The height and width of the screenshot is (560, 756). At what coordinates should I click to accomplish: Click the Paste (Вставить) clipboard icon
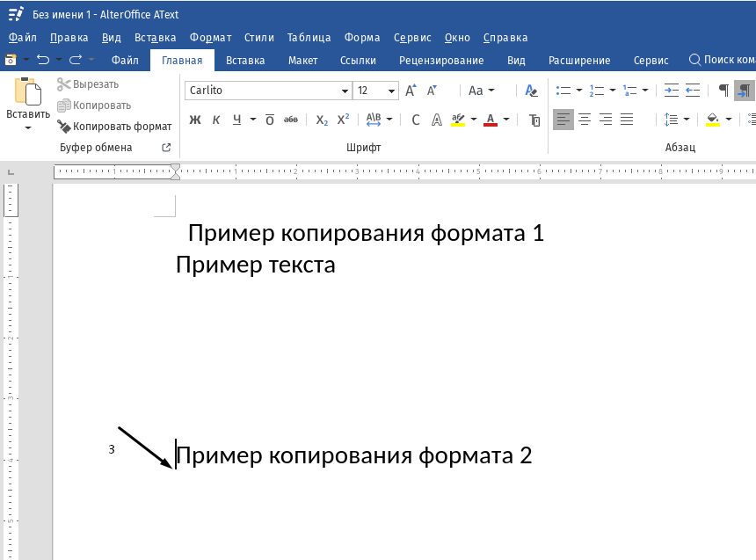coord(28,91)
